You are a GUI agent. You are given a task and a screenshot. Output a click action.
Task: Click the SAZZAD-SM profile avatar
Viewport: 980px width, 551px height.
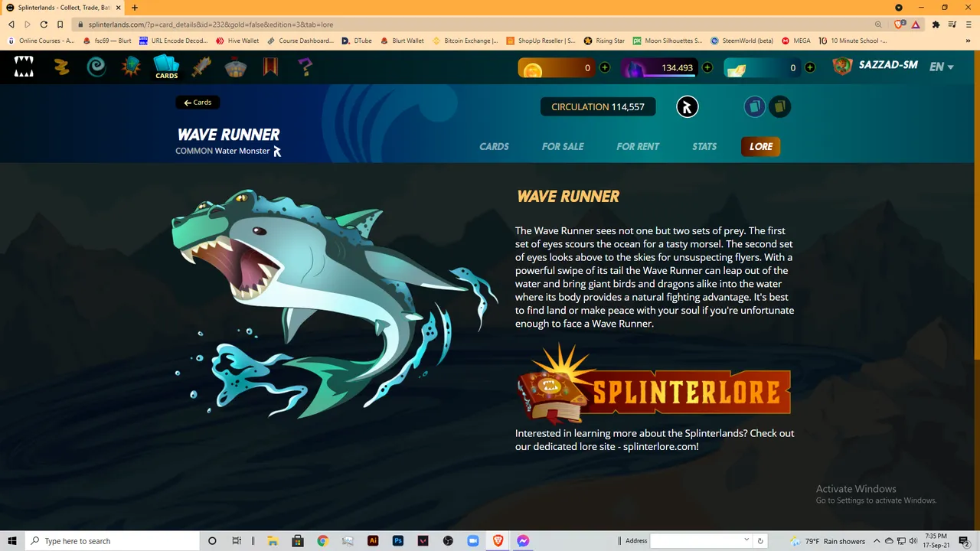[842, 67]
